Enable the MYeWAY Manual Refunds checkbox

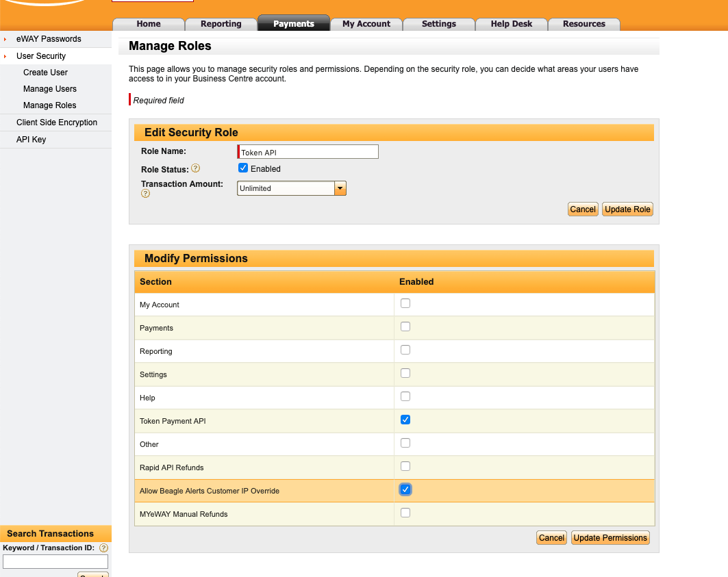coord(405,513)
